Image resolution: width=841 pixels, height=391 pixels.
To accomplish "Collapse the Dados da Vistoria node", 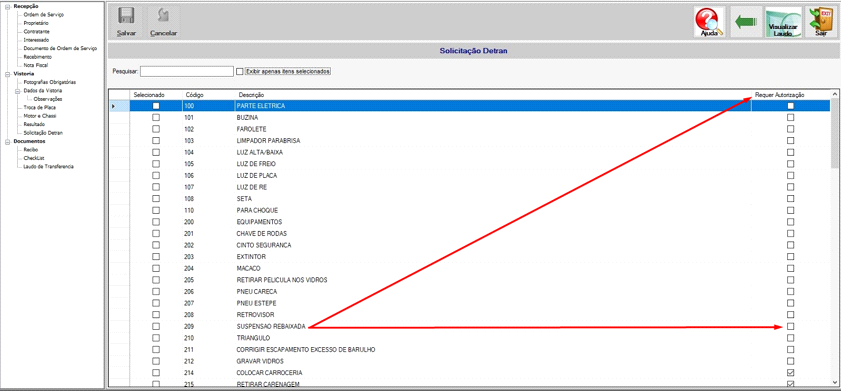I will click(x=17, y=91).
